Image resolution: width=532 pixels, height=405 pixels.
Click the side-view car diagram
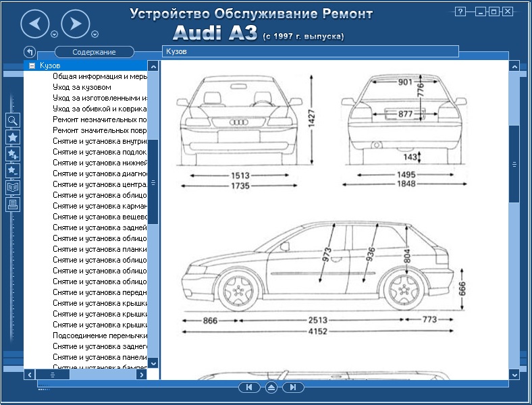[317, 266]
